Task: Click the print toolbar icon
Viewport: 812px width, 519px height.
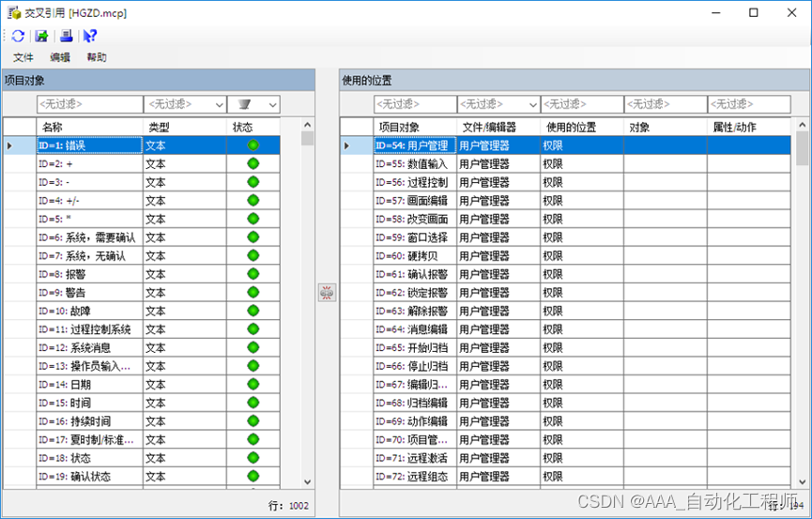Action: click(67, 36)
